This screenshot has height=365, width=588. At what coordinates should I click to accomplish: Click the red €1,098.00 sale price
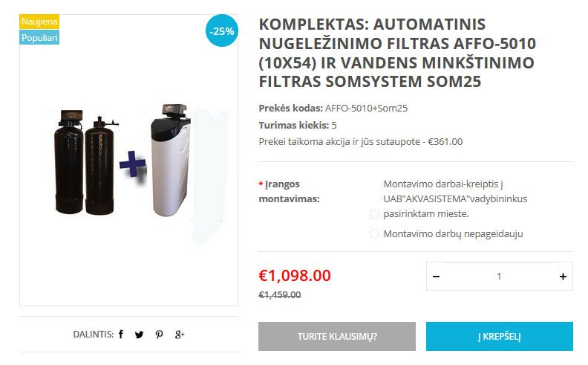tap(295, 275)
